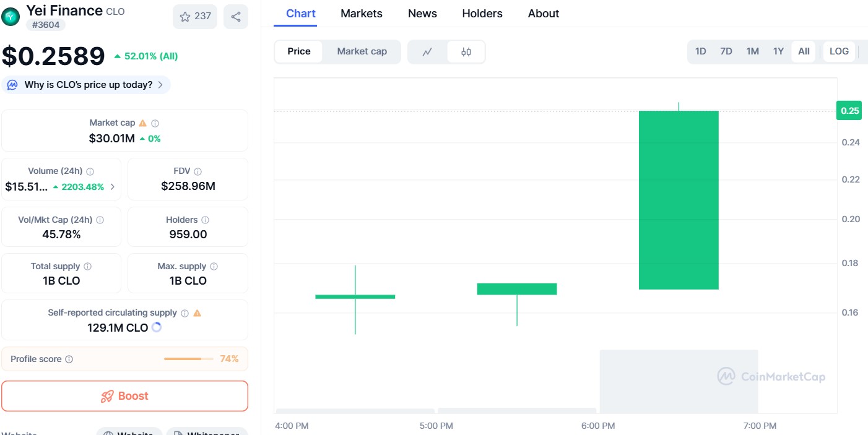Open 'Why is CLO's price up today?'
The width and height of the screenshot is (868, 435).
(x=88, y=85)
